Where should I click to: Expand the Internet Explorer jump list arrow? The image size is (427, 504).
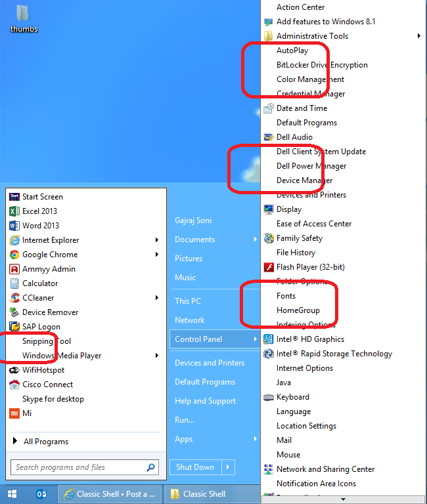156,240
